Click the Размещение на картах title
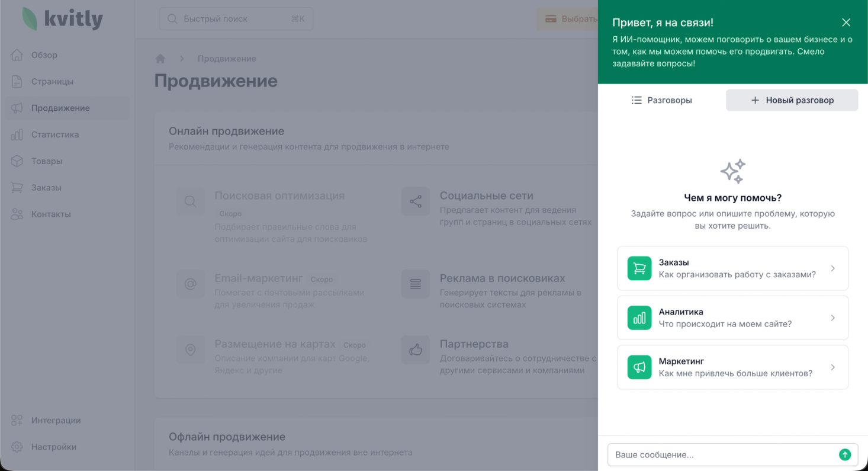The height and width of the screenshot is (471, 868). click(x=275, y=344)
